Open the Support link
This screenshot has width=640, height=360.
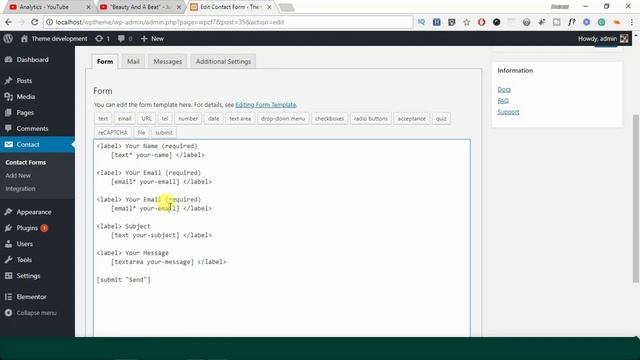click(508, 111)
